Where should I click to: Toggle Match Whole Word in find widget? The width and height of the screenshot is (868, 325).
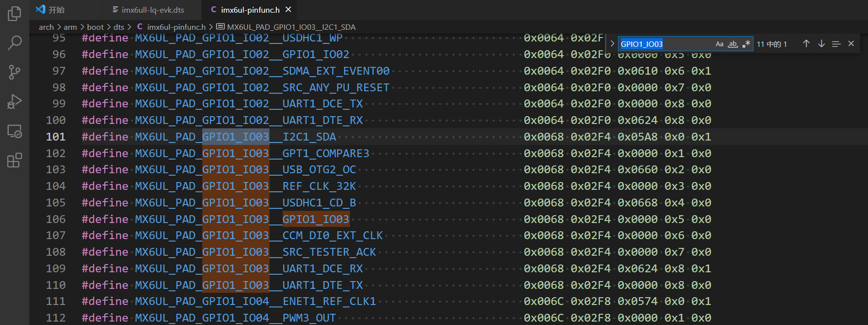point(733,44)
